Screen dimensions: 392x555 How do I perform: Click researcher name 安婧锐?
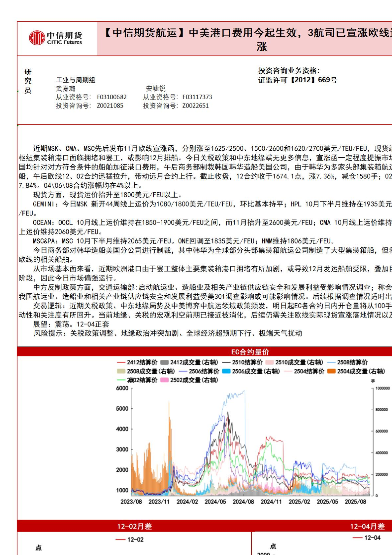[155, 89]
